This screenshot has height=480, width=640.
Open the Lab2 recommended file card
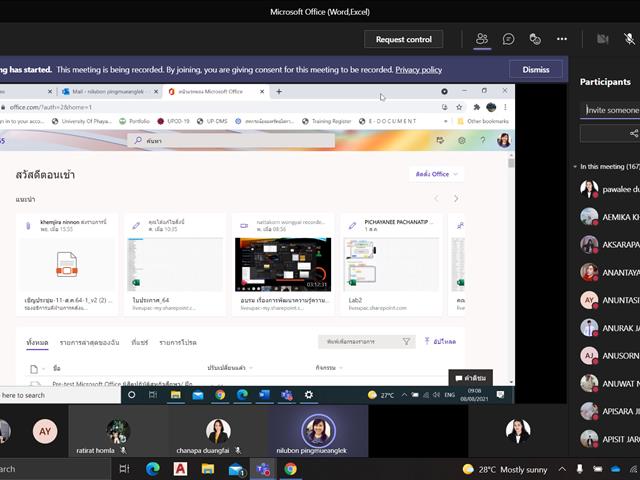pyautogui.click(x=391, y=264)
